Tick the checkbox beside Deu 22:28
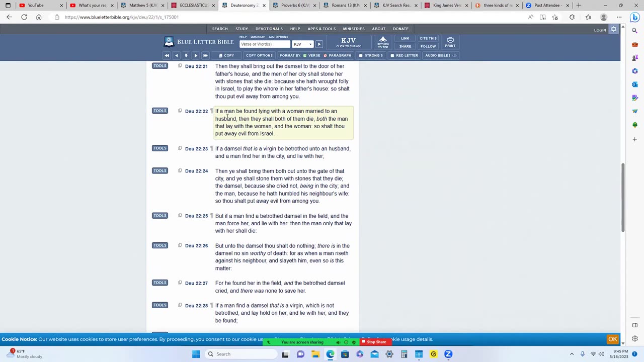644x362 pixels. pos(180,305)
